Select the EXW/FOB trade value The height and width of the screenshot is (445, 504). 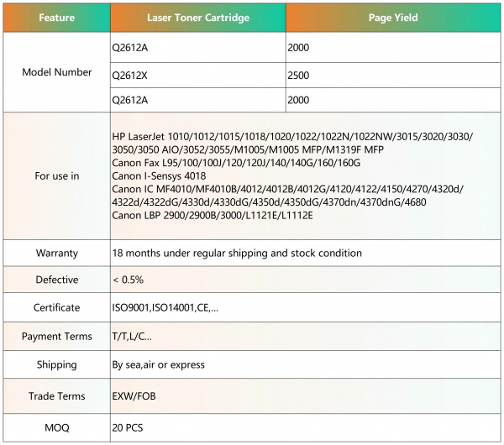coord(134,395)
